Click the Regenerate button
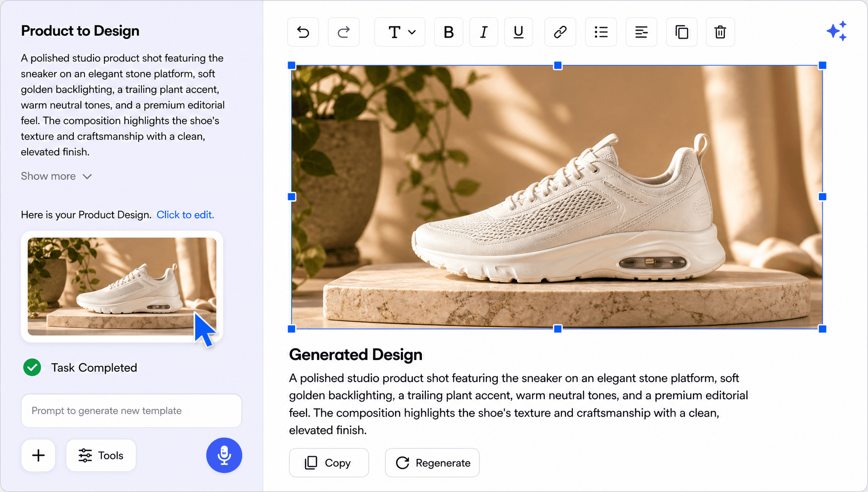Image resolution: width=868 pixels, height=492 pixels. pos(432,463)
